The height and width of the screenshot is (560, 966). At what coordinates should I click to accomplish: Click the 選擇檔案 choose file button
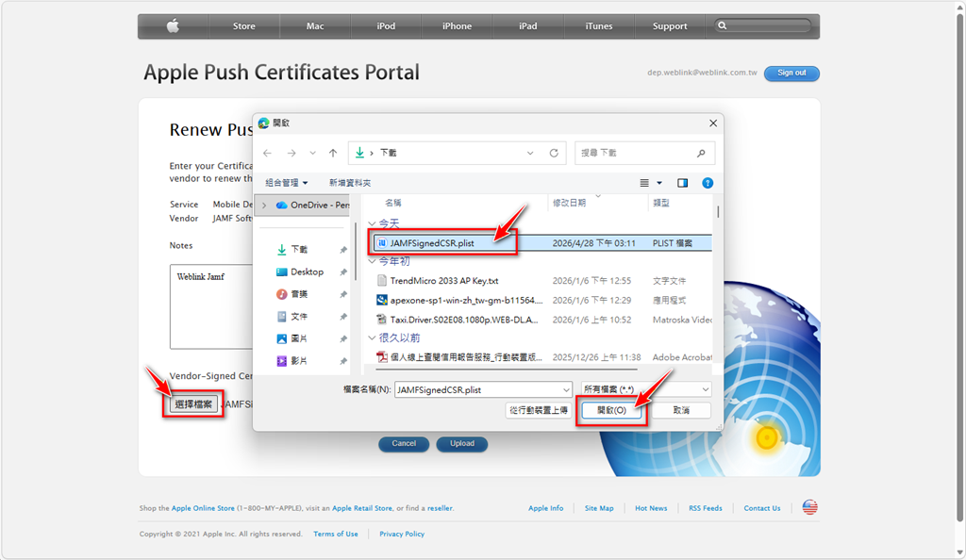[195, 404]
